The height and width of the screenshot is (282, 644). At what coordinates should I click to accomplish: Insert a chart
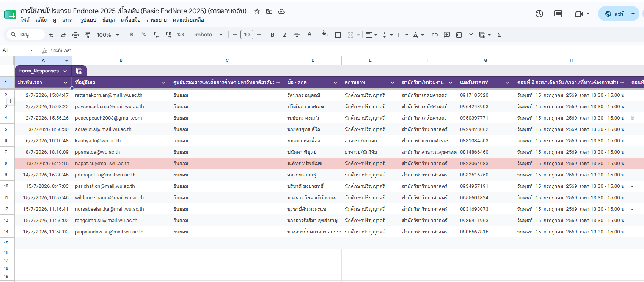459,35
